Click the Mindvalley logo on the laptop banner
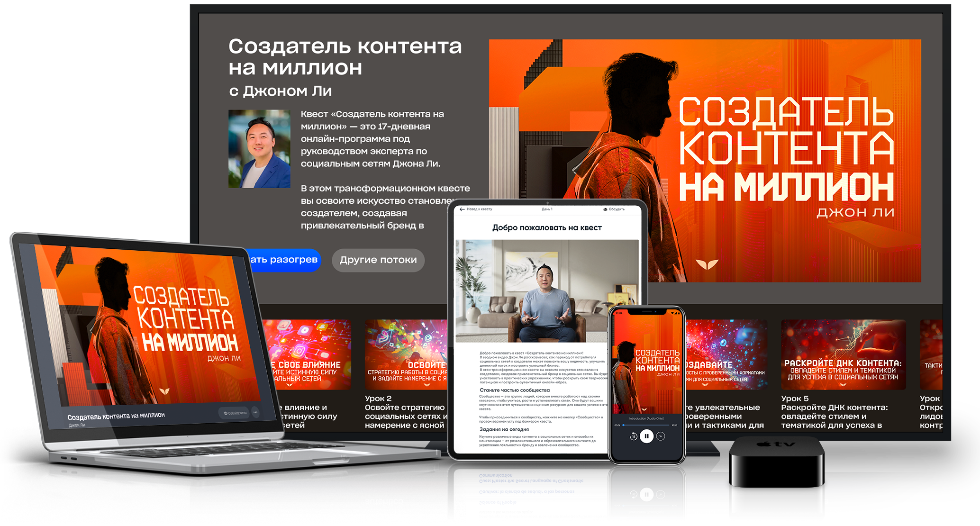Screen dimensions: 980x526 point(164,391)
